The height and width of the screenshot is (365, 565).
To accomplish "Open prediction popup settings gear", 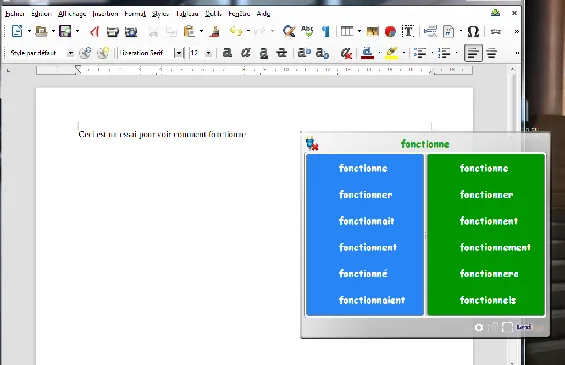I will pos(479,327).
